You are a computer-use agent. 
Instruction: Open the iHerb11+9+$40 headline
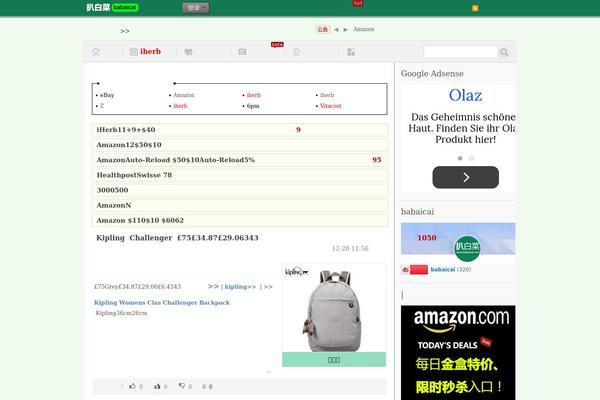[126, 130]
